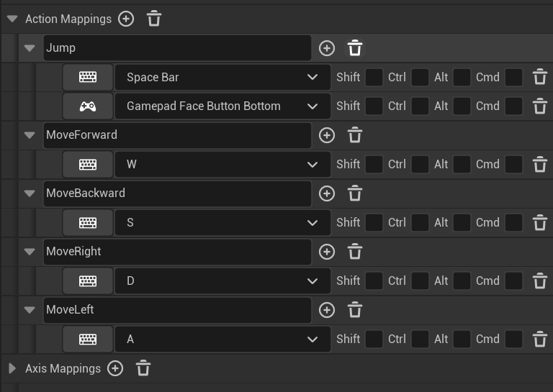The height and width of the screenshot is (392, 553).
Task: Click the keyboard key-selector icon for Space Bar
Action: point(88,77)
